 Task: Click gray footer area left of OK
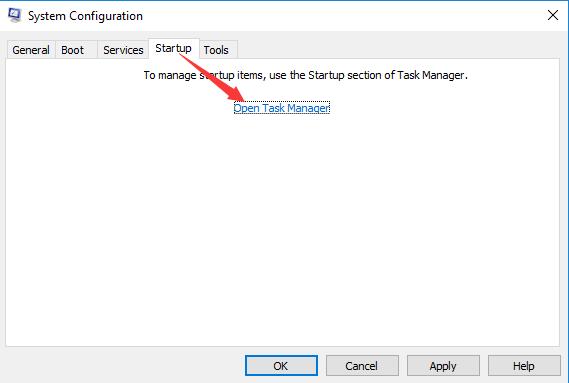pyautogui.click(x=123, y=365)
